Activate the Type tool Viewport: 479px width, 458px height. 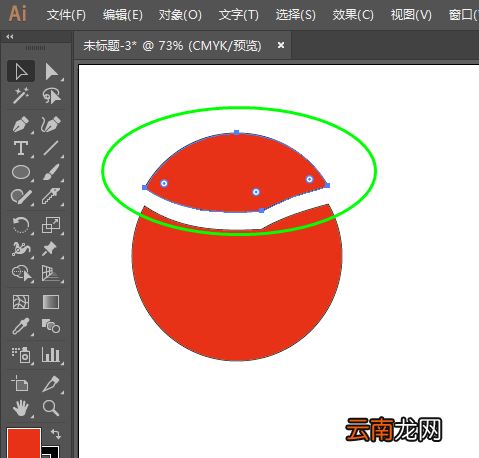click(21, 148)
